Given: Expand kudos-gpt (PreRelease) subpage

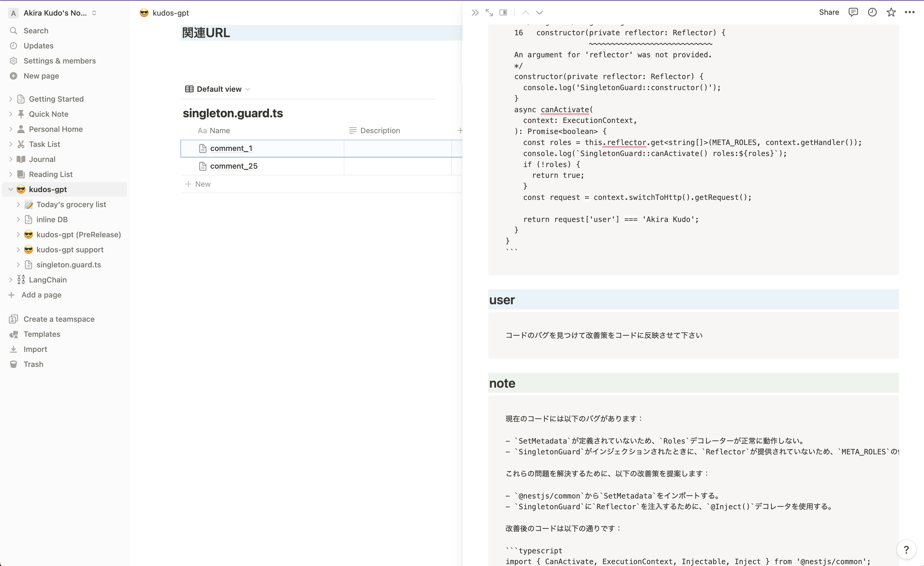Looking at the screenshot, I should click(18, 234).
